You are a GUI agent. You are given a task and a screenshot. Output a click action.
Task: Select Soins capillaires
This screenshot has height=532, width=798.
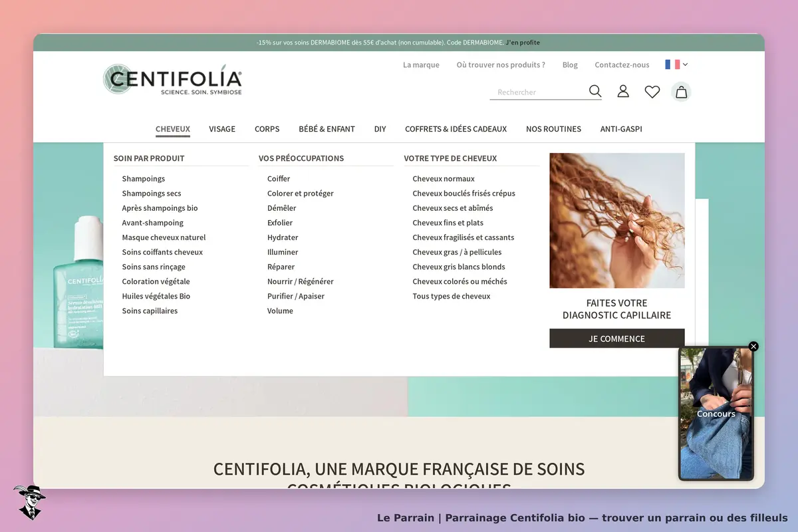click(x=150, y=311)
